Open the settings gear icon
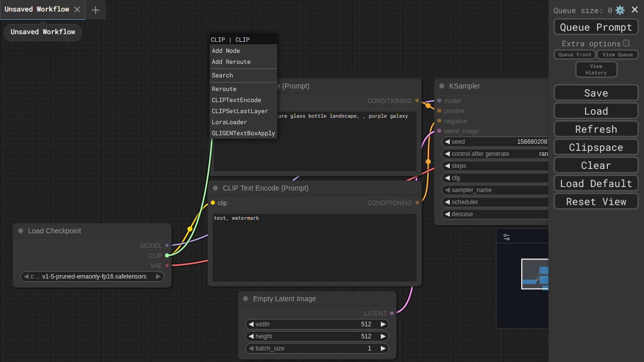The height and width of the screenshot is (362, 644). click(x=620, y=10)
